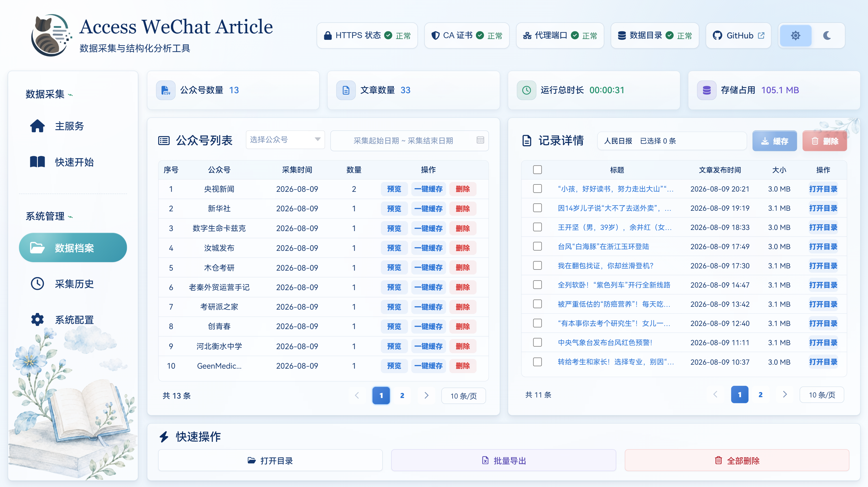Go to page 2 of 记录详情
Viewport: 868px width, 487px height.
(x=760, y=394)
